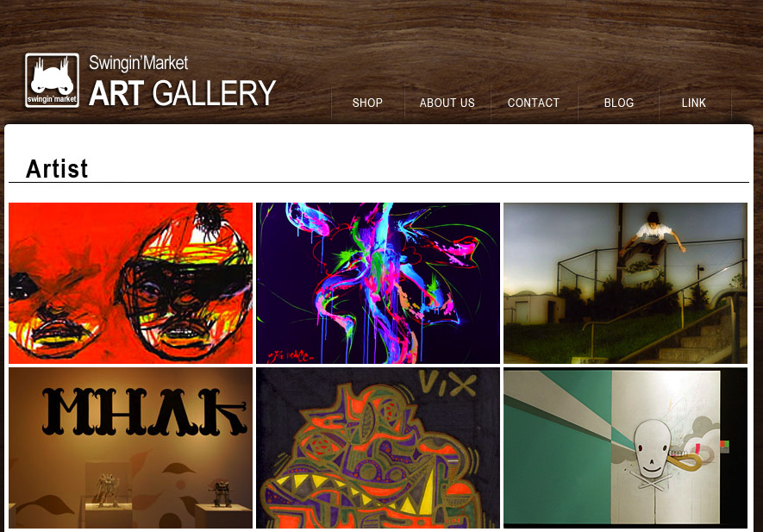
Task: Select the LINK navigation item
Action: coord(693,103)
